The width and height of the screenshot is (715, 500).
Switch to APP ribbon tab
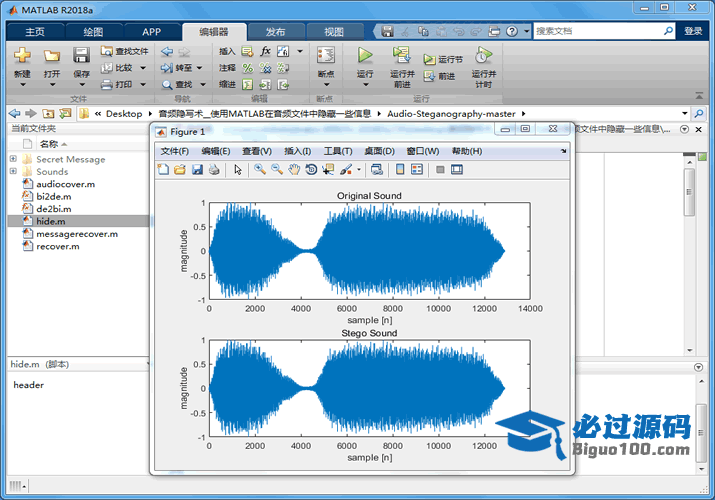coord(151,31)
